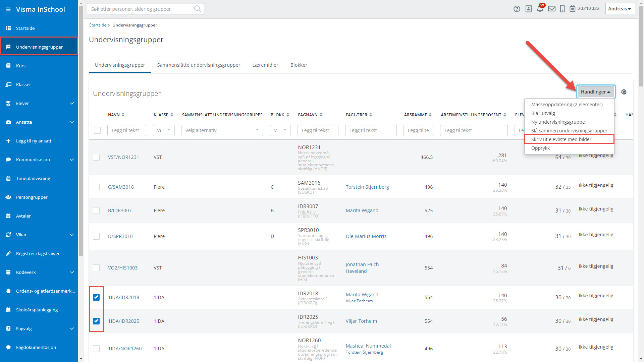The image size is (644, 362).
Task: Uncheck the 1IDA/IDR2025 row checkbox
Action: [96, 321]
